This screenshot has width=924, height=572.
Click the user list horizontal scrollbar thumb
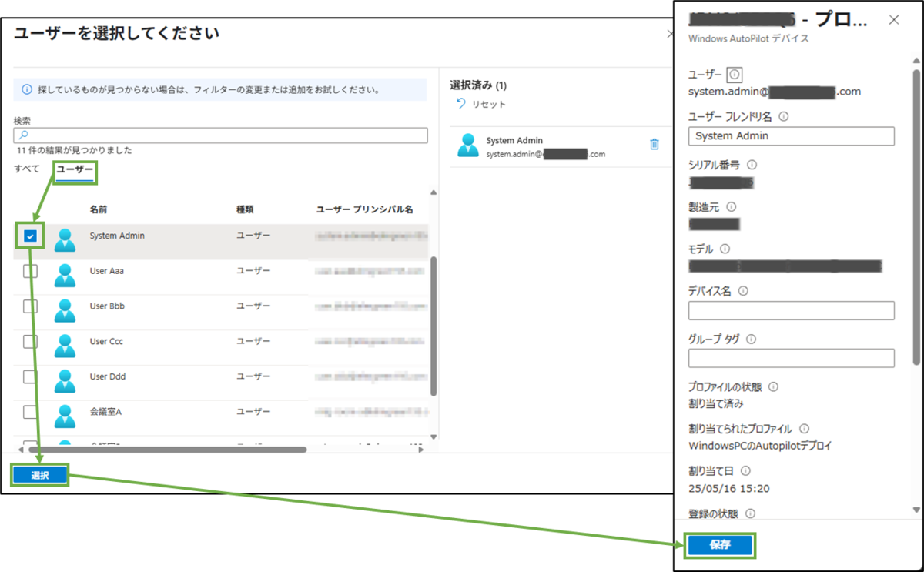(167, 450)
